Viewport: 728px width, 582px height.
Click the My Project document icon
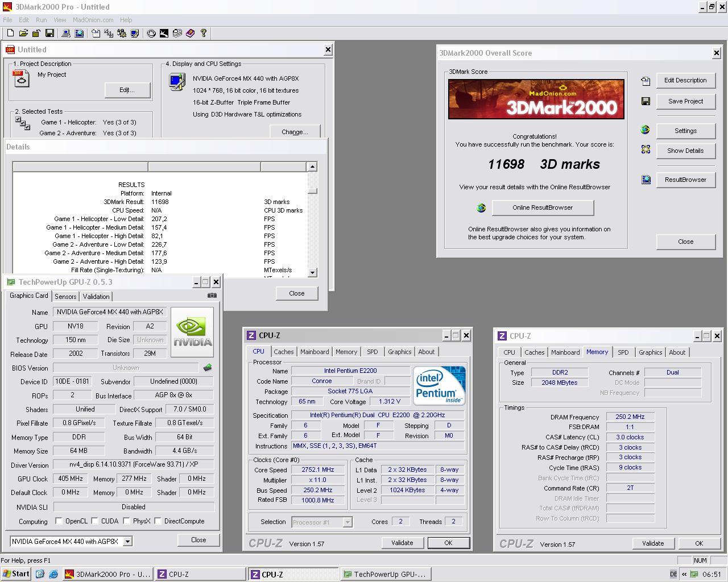click(x=20, y=78)
